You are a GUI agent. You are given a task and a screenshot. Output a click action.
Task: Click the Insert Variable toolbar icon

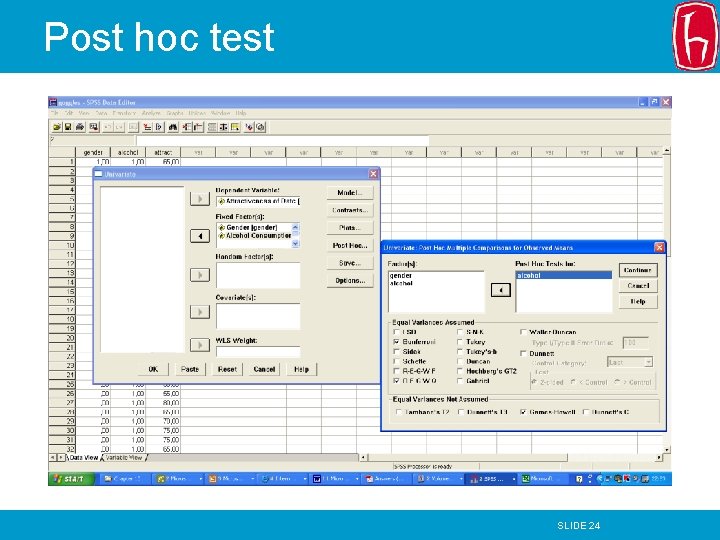click(x=198, y=127)
